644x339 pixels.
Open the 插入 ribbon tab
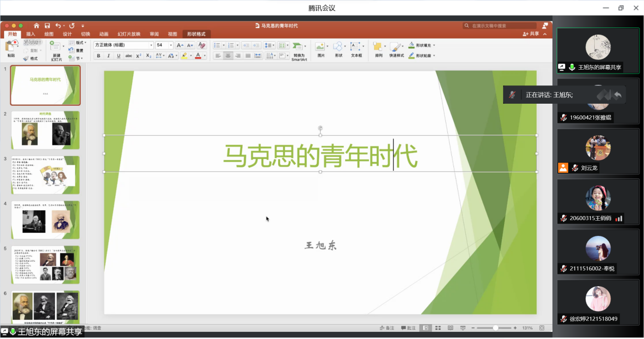coord(30,34)
